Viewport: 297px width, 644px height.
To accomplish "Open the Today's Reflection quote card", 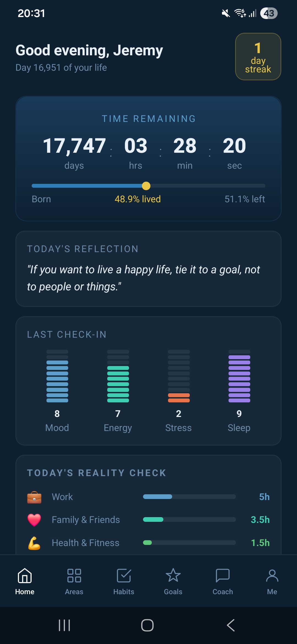I will click(x=148, y=269).
